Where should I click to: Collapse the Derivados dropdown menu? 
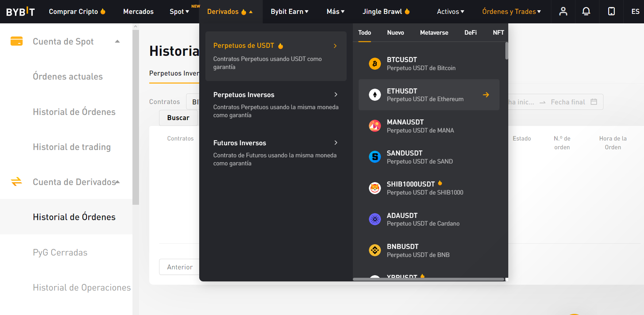tap(230, 12)
